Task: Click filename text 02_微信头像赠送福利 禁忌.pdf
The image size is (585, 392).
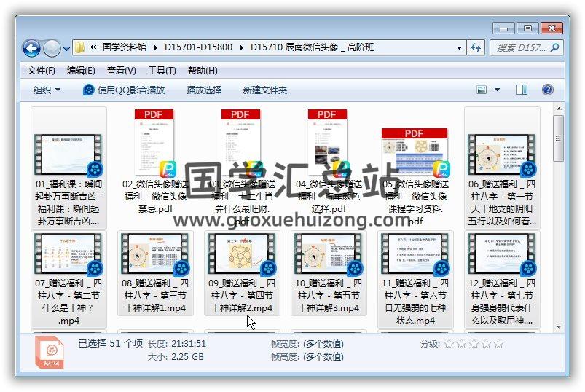Action: pyautogui.click(x=155, y=197)
